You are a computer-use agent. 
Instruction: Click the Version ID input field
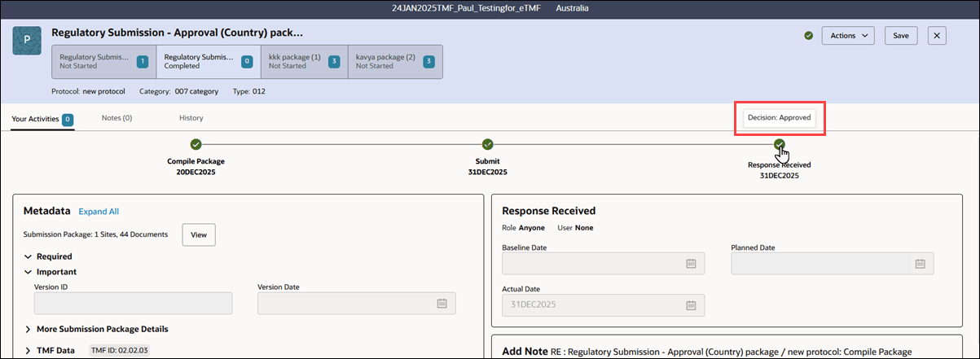(x=133, y=303)
